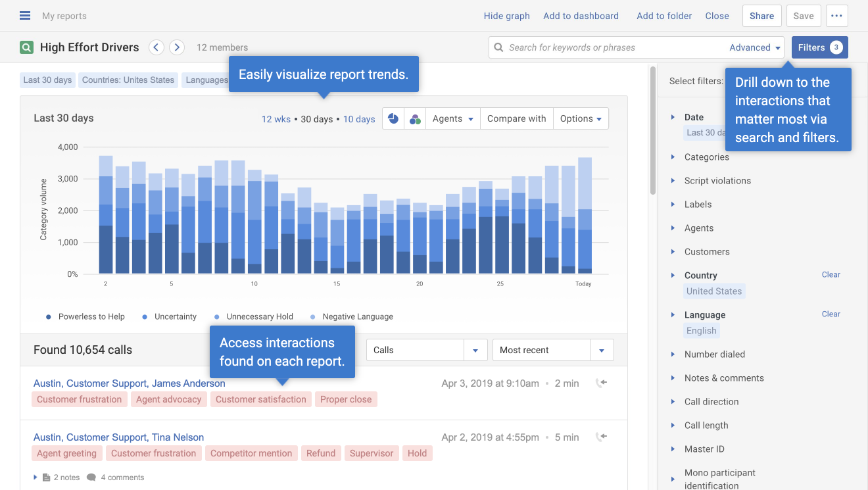
Task: Open the Agents dropdown in chart toolbar
Action: click(x=453, y=119)
